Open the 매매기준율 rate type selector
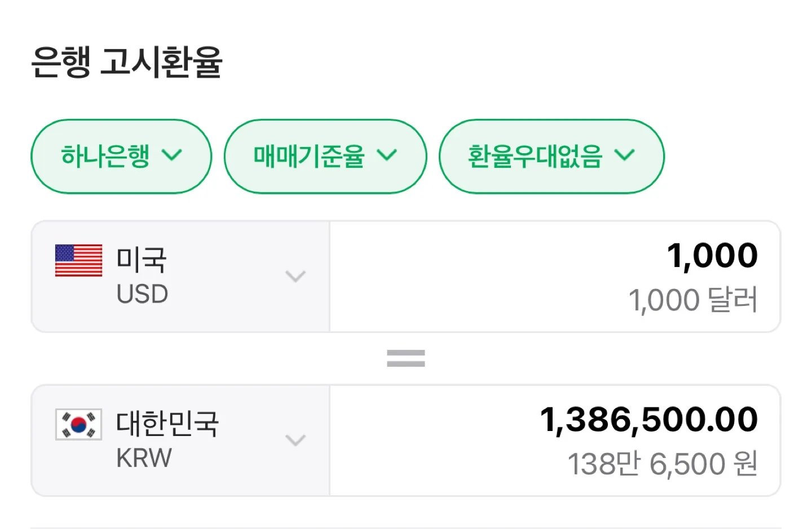 pos(325,156)
